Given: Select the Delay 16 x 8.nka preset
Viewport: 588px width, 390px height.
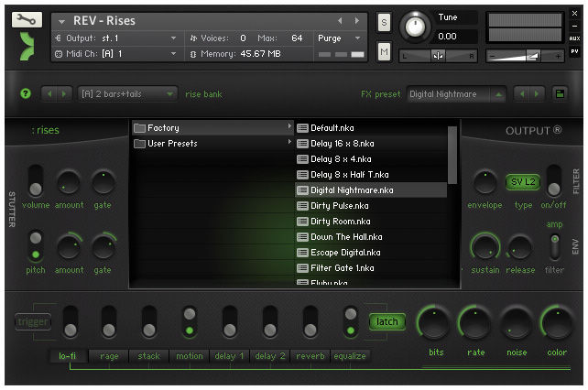Looking at the screenshot, I should click(371, 144).
